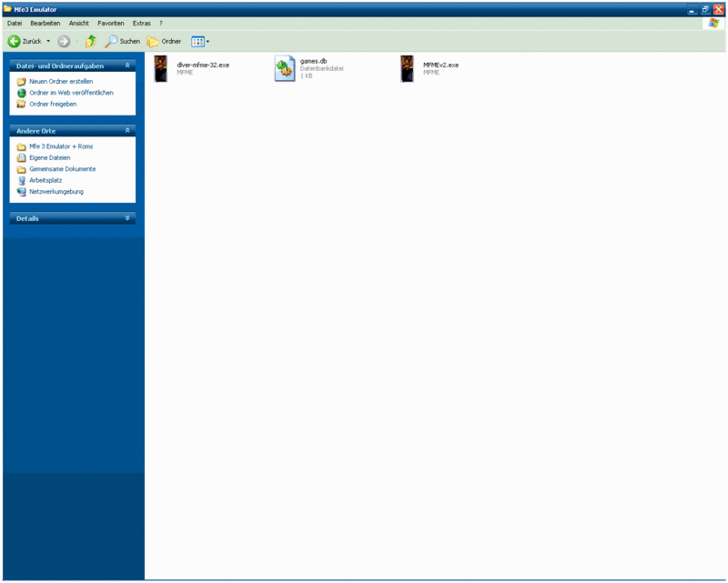
Task: Open Gemeinsame Dokumente location
Action: pos(63,169)
